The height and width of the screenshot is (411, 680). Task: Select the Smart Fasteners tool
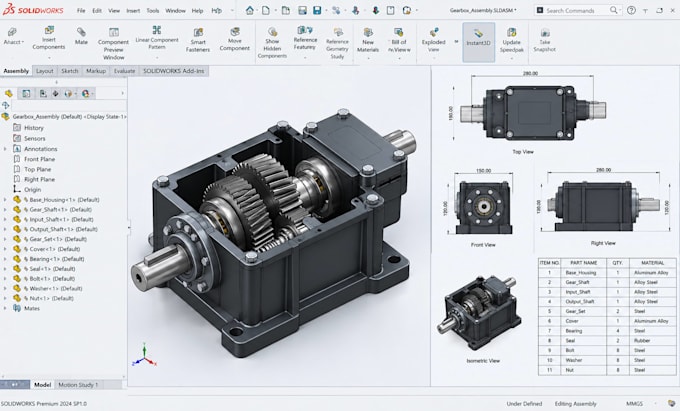point(198,40)
